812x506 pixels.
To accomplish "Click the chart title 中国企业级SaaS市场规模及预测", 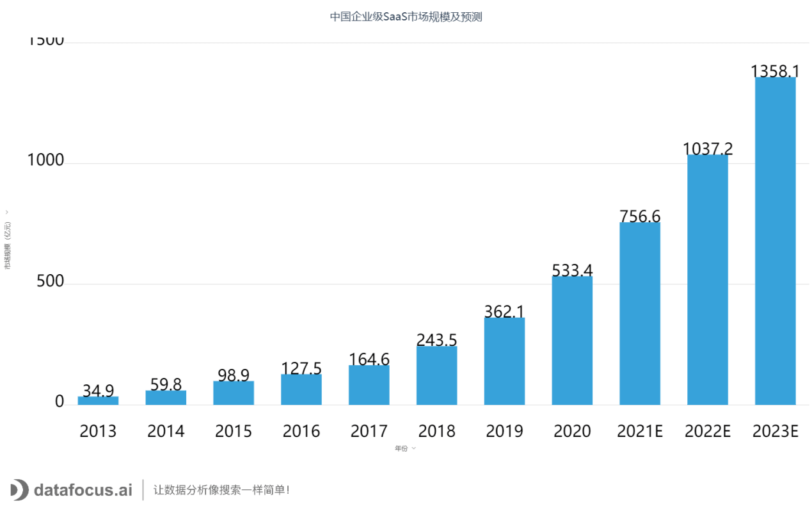I will click(406, 16).
